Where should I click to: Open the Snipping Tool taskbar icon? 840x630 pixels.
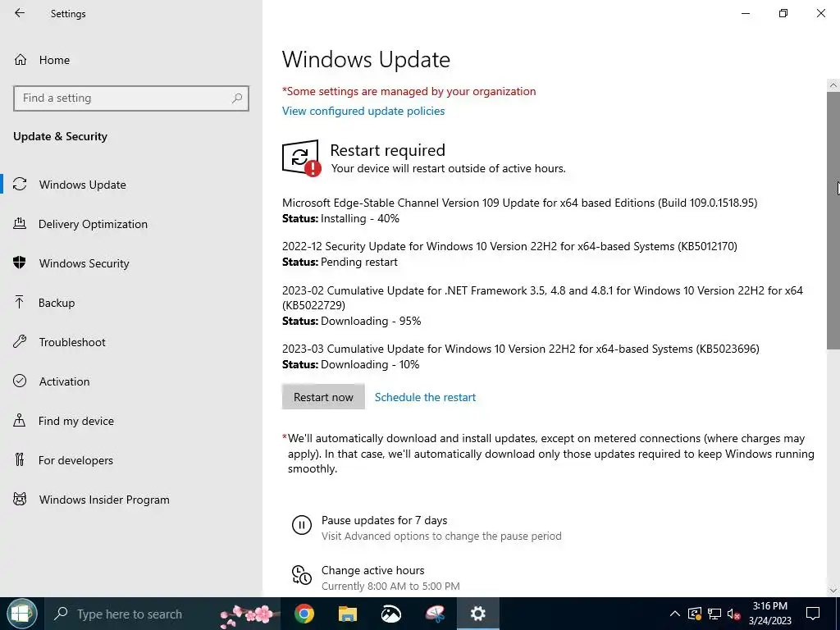coord(435,614)
